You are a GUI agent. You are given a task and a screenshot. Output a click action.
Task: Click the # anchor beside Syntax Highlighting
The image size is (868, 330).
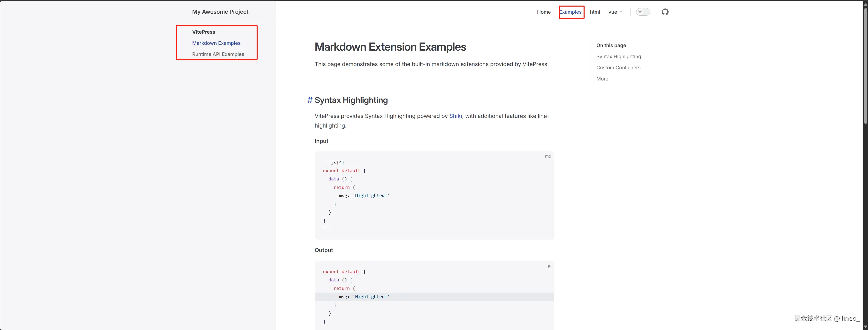pos(310,100)
